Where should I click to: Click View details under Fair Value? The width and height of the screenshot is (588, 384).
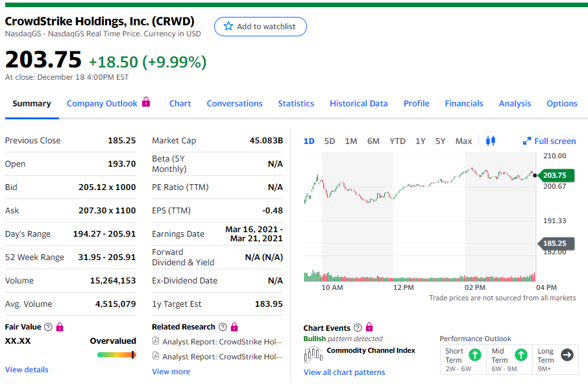coord(27,370)
